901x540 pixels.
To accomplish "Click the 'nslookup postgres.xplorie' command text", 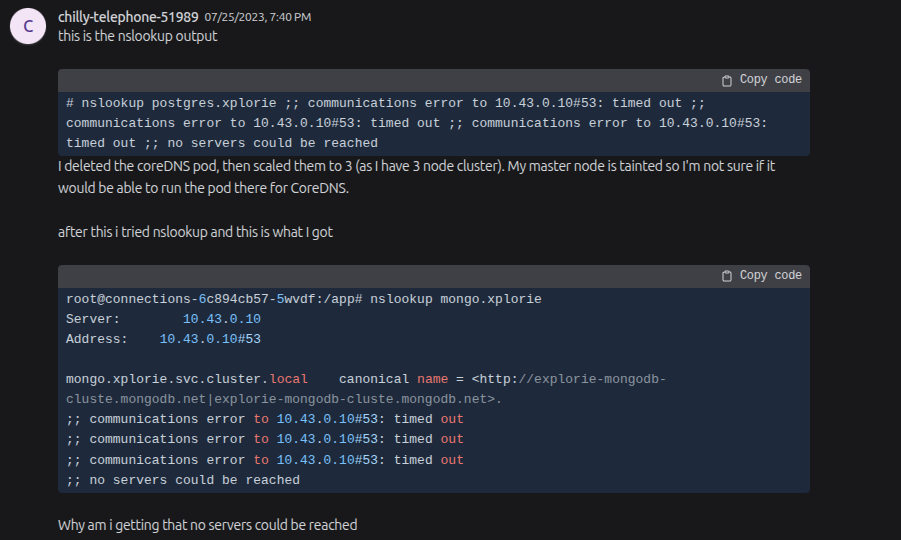I will tap(179, 103).
